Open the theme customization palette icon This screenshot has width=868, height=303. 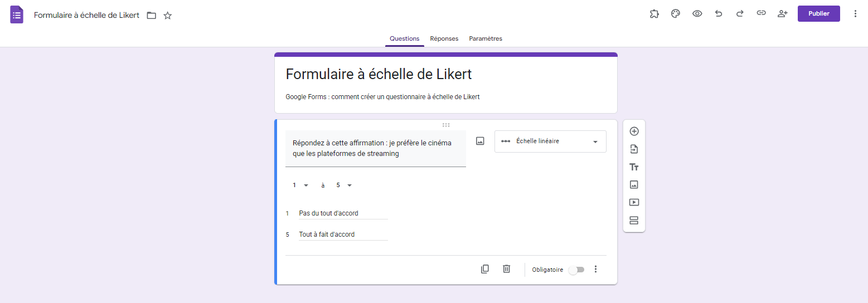(676, 14)
